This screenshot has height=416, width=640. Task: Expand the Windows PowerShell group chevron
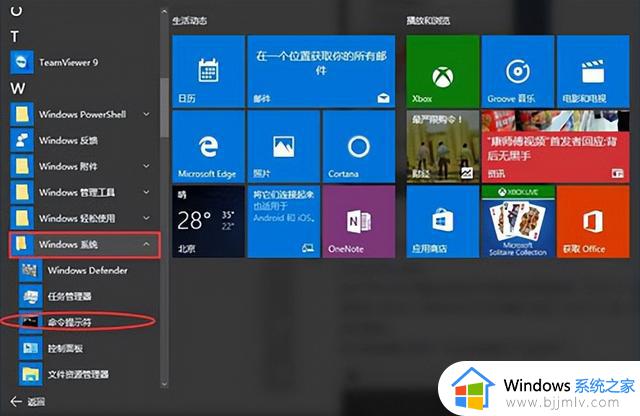coord(146,114)
